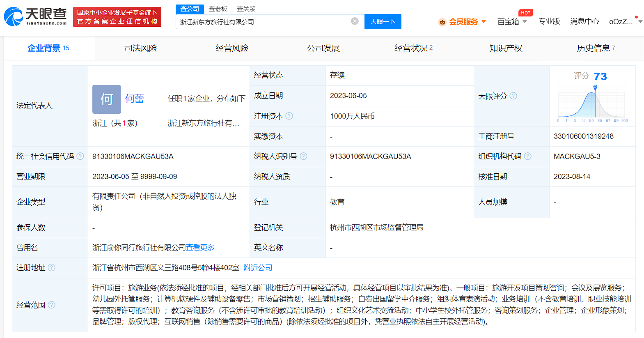Click the 附近公司 link
Image resolution: width=644 pixels, height=338 pixels.
click(258, 267)
